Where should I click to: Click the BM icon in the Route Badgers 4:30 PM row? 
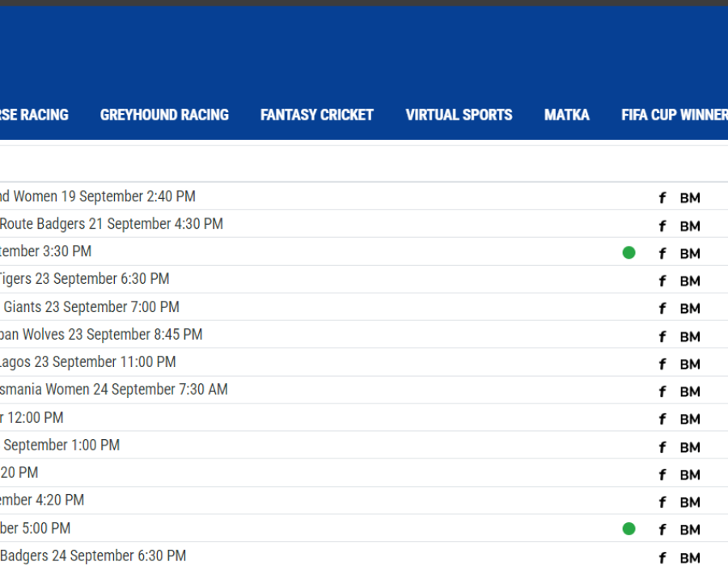click(690, 226)
